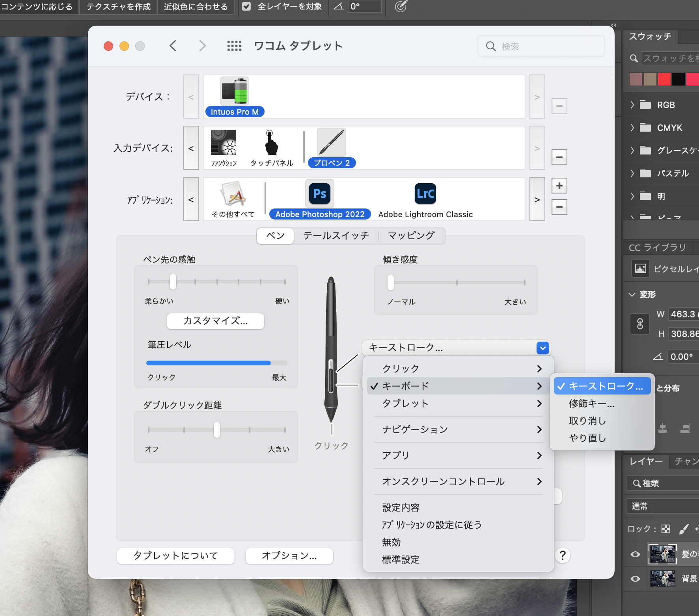699x616 pixels.
Task: Remove the application with its minus button
Action: 559,207
